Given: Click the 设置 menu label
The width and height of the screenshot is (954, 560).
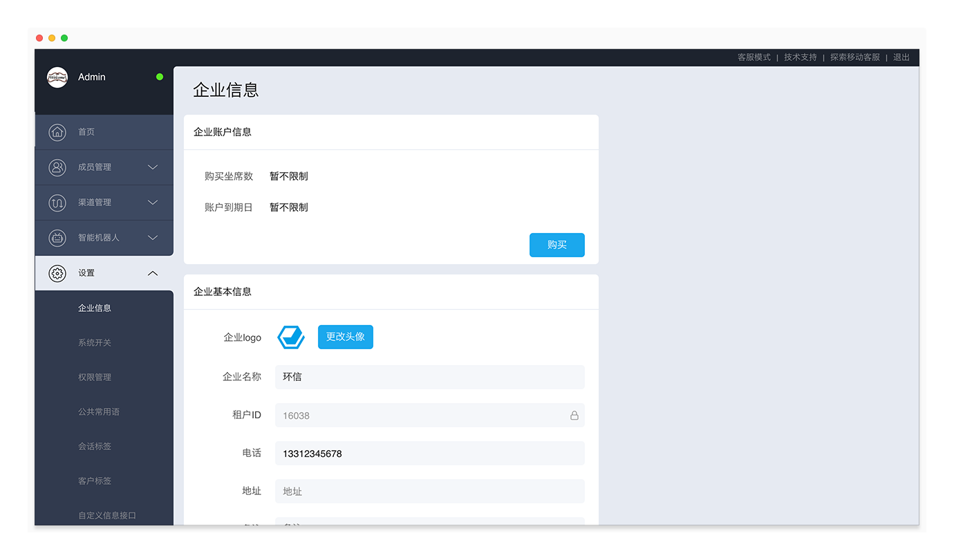Looking at the screenshot, I should [x=86, y=273].
